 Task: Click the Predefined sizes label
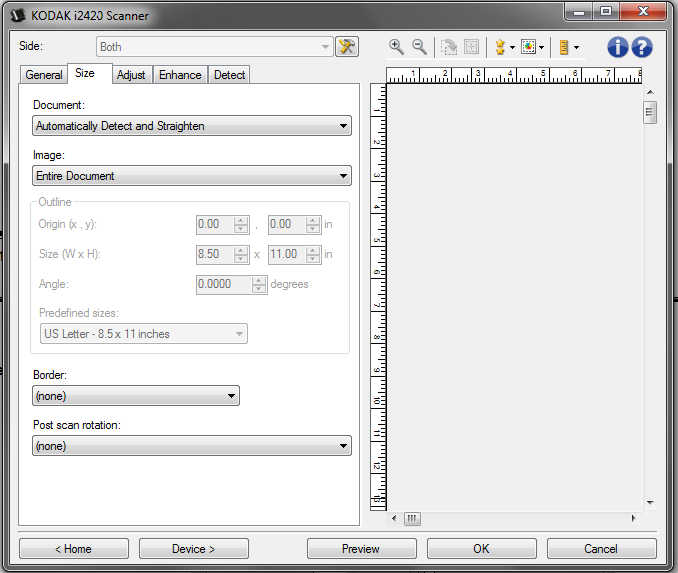click(x=79, y=313)
